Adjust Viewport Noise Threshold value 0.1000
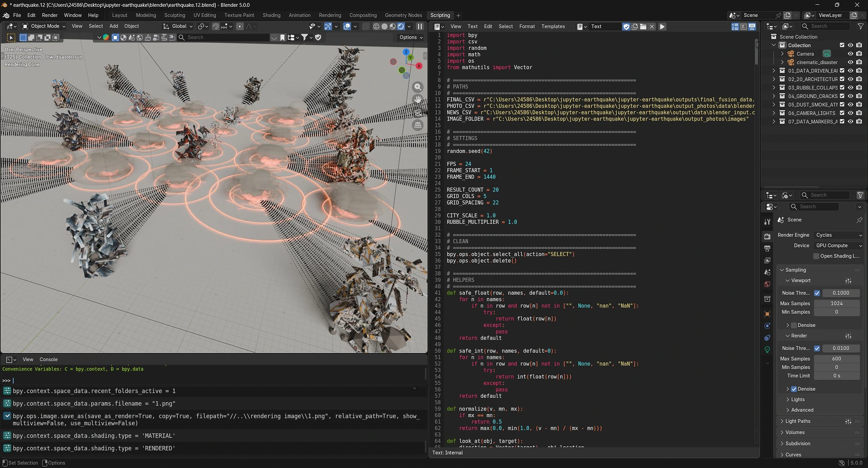 coord(841,293)
